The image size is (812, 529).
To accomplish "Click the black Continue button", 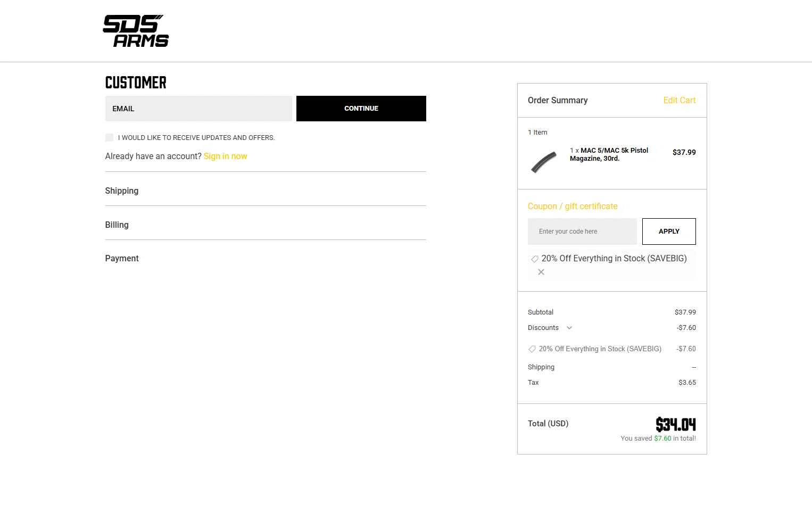I will [361, 109].
